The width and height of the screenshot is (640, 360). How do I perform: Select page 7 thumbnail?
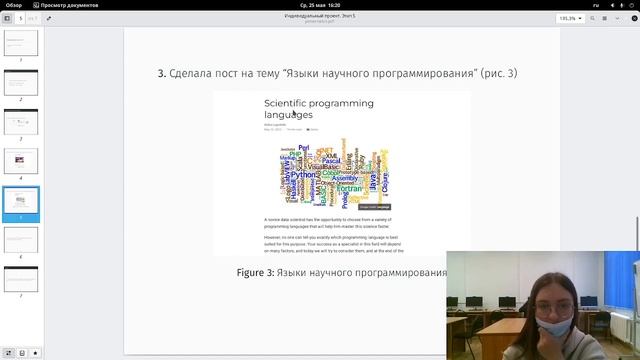[x=21, y=279]
